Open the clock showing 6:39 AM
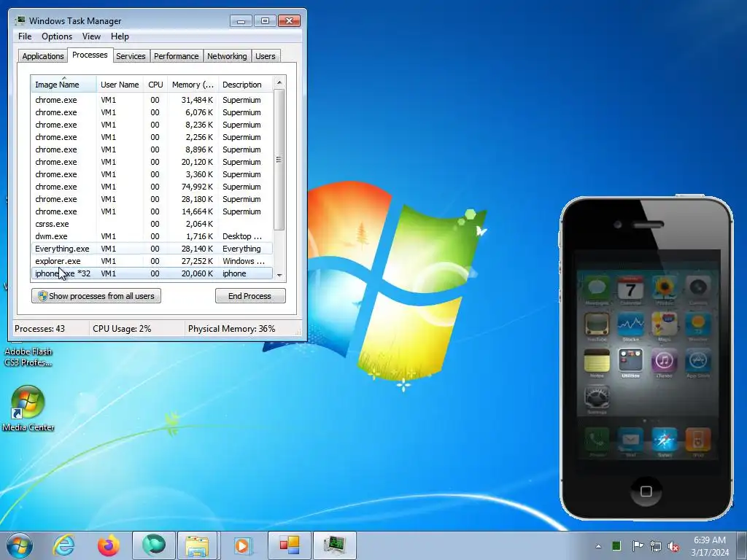The height and width of the screenshot is (560, 747). coord(710,546)
